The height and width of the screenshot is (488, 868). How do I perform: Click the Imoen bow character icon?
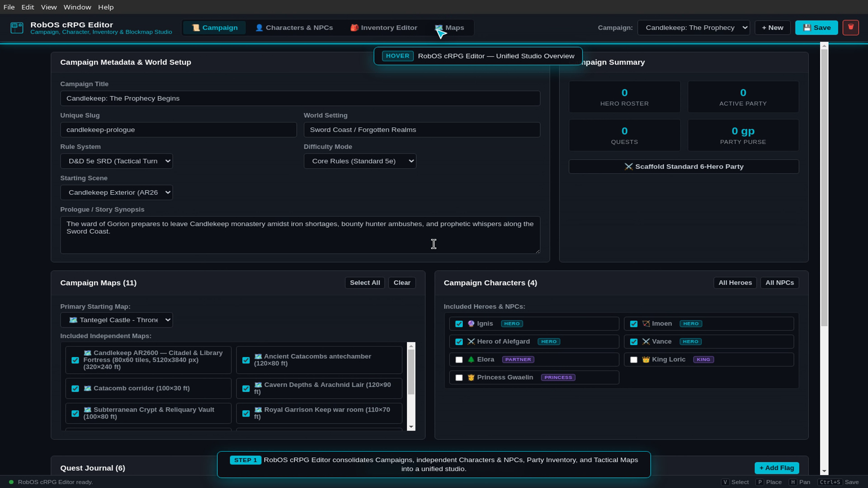pos(646,324)
